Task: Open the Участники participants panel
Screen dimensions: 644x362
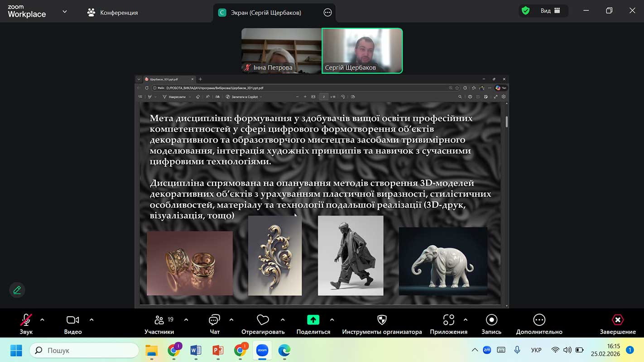Action: (159, 324)
